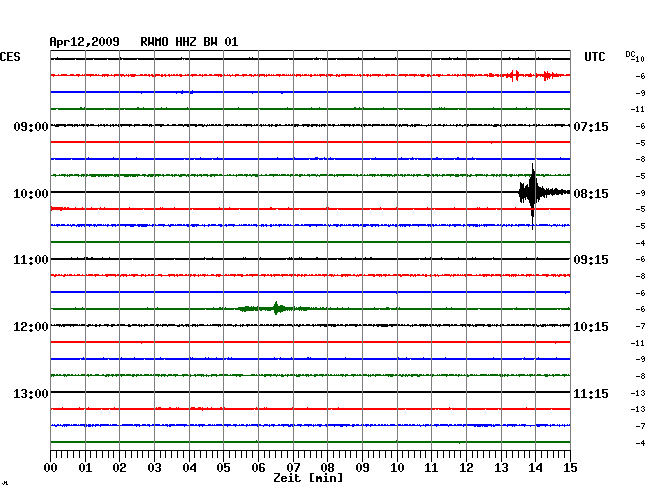Click minute label 11 on the time axis
The image size is (650, 494).
[x=431, y=468]
